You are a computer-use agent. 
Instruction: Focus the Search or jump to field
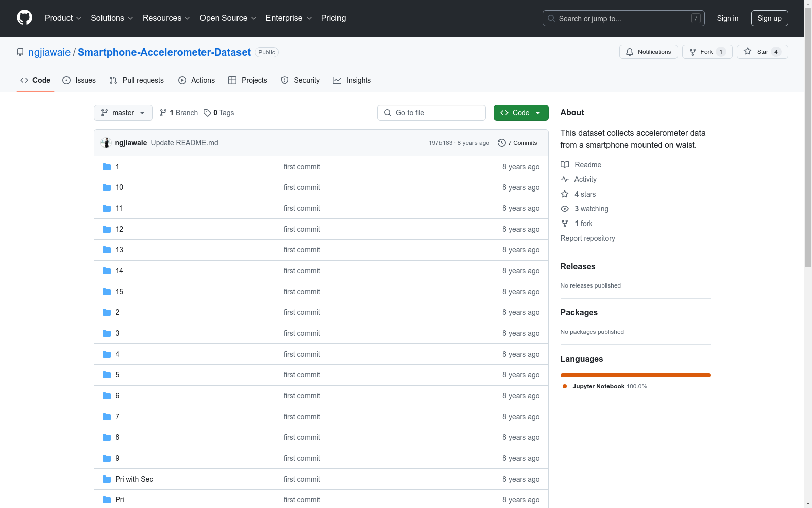coord(624,18)
